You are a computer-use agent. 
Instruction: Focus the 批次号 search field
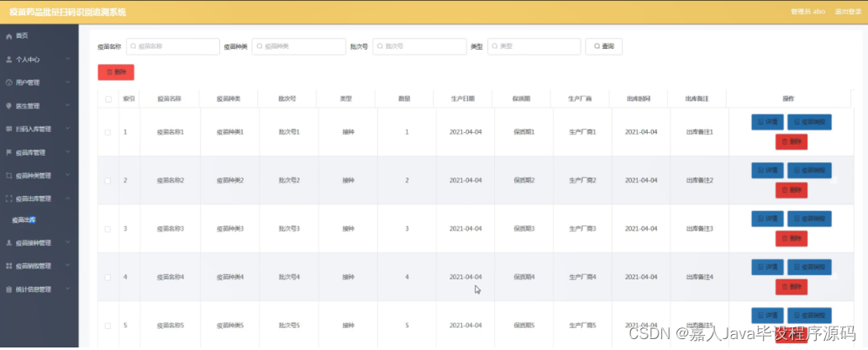pos(419,46)
